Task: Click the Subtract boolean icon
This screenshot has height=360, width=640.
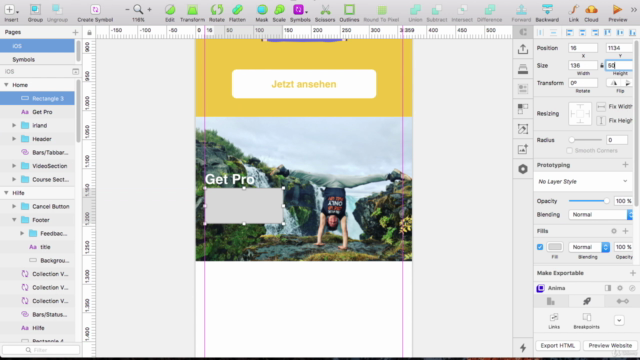Action: point(436,9)
